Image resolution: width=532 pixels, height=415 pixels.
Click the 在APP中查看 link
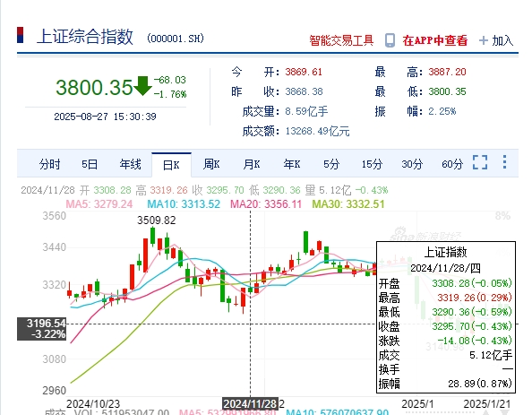tap(435, 40)
